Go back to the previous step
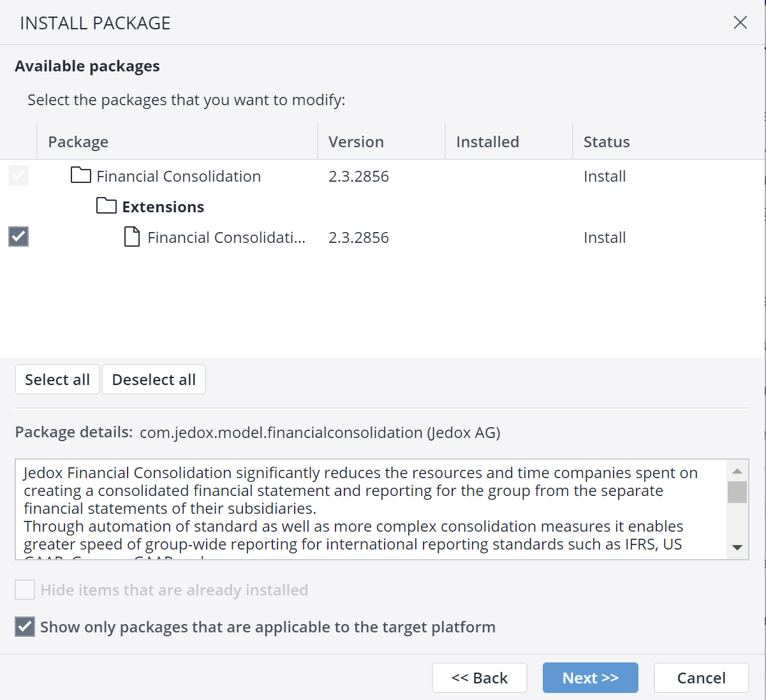The image size is (766, 700). [479, 677]
